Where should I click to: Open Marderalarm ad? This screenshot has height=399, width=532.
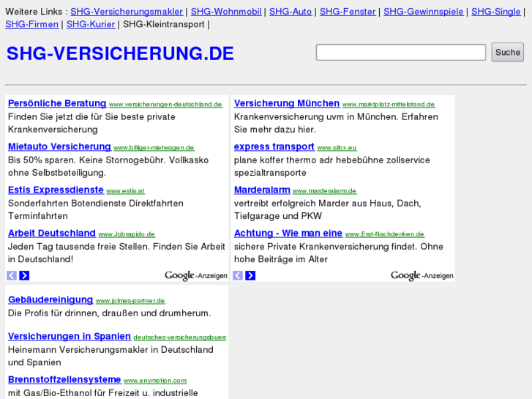(x=262, y=190)
